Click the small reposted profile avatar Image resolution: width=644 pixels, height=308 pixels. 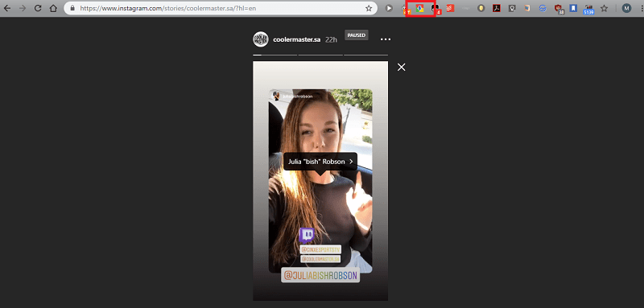(276, 96)
